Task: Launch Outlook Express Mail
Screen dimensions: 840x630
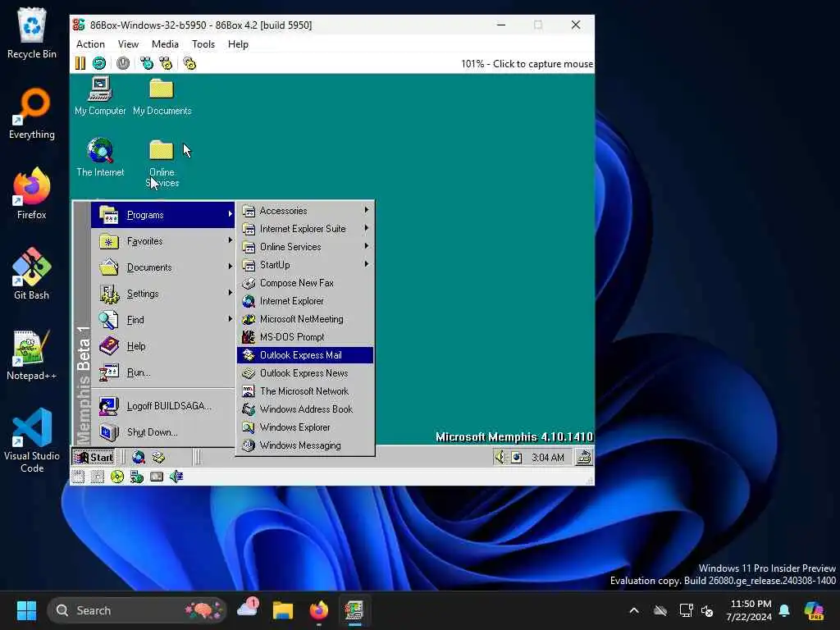Action: [305, 355]
